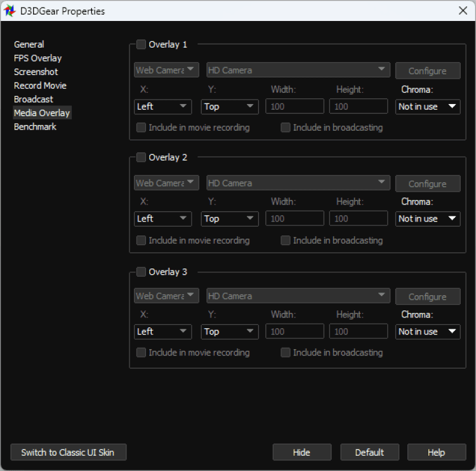The height and width of the screenshot is (471, 476).
Task: Open Overlay 3 X position Left dropdown
Action: click(x=162, y=331)
